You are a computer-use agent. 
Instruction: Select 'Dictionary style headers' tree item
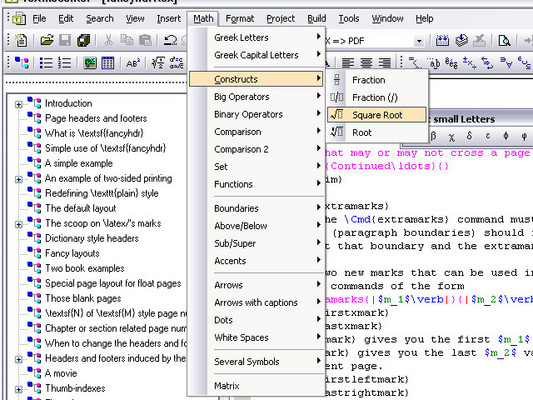click(92, 238)
